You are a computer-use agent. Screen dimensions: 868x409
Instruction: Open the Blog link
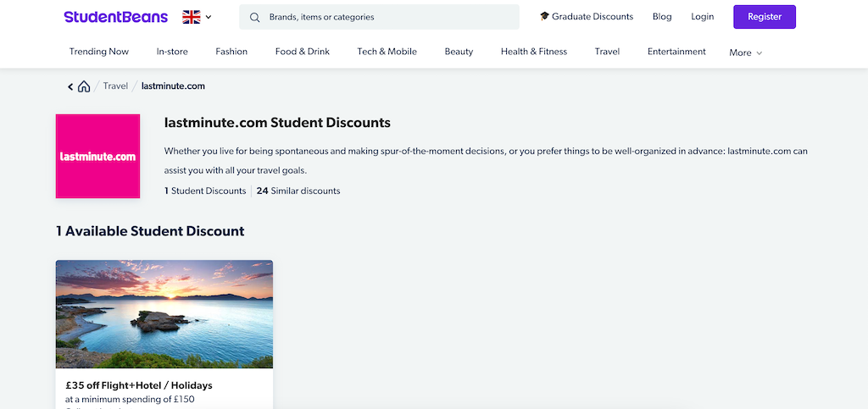pos(662,17)
